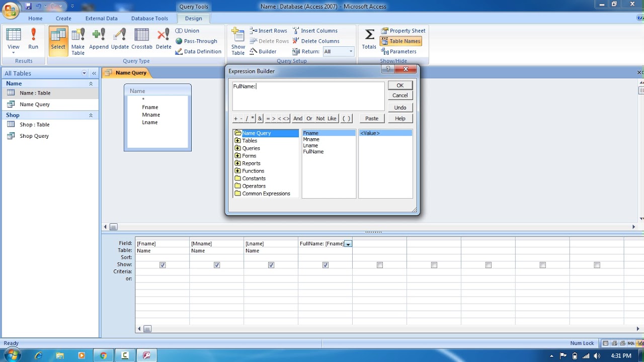Click in the FullName expression text box
Viewport: 644px width, 362px height.
click(x=308, y=96)
